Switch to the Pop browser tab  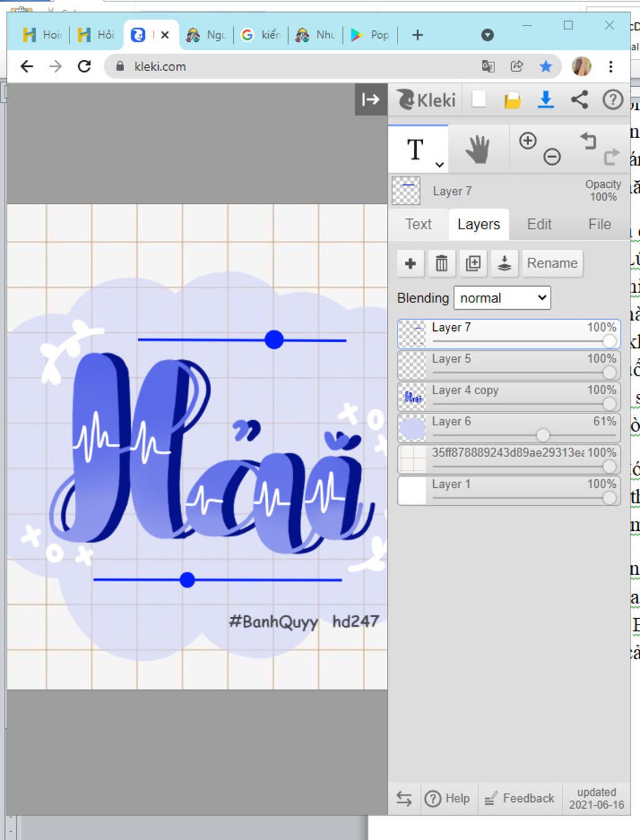[x=370, y=35]
